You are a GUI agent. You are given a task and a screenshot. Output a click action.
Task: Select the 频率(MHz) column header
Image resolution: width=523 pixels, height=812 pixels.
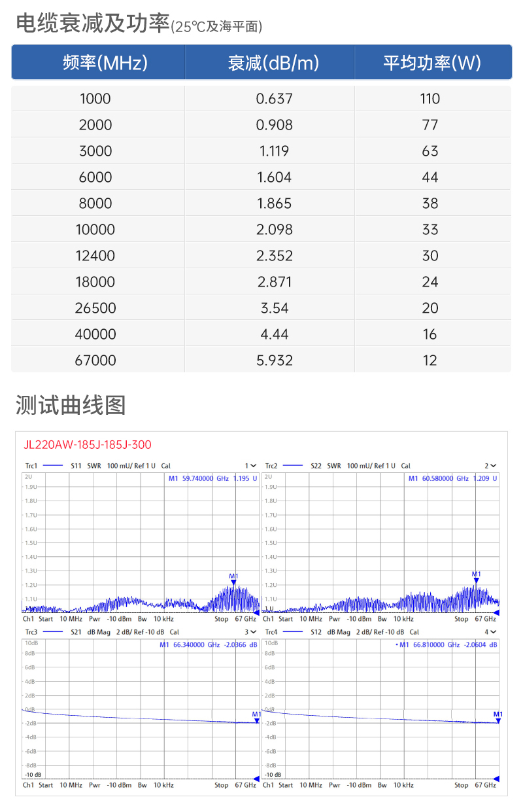pos(105,63)
